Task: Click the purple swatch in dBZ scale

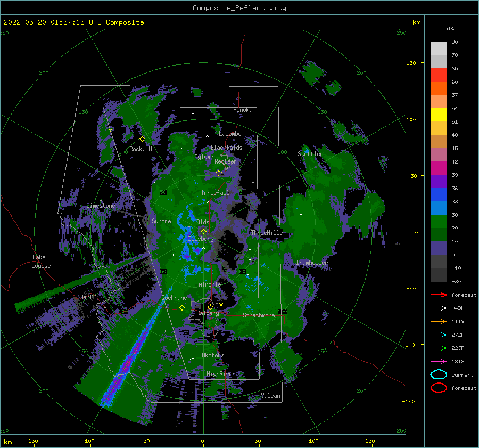Action: pos(439,181)
